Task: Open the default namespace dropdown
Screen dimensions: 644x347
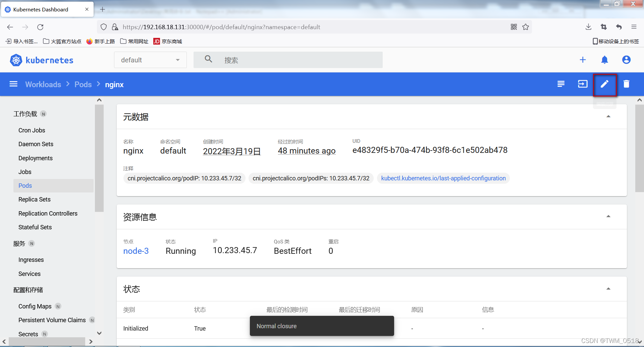Action: tap(150, 60)
